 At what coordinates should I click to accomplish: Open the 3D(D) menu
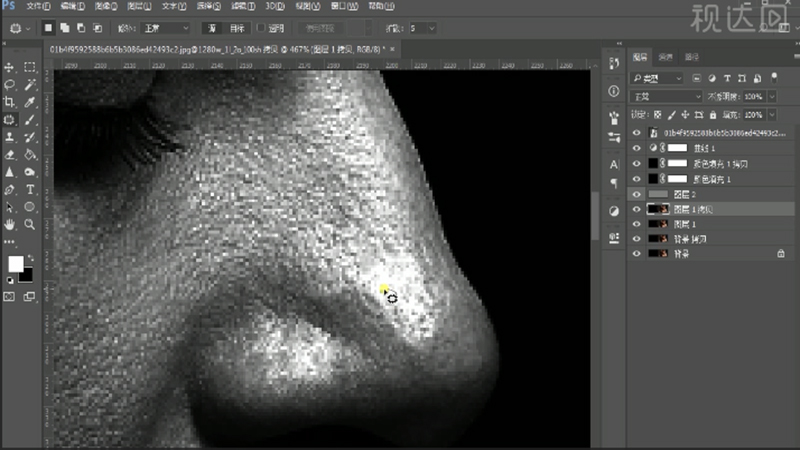coord(275,6)
